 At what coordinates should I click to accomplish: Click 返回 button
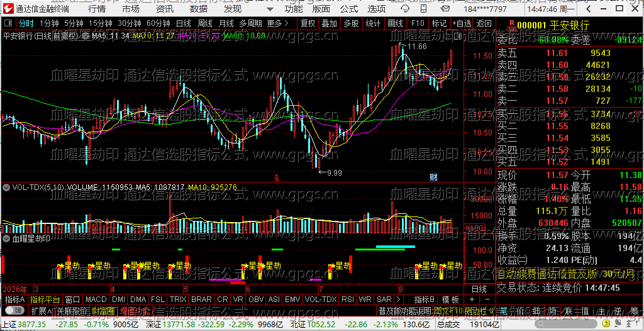pyautogui.click(x=484, y=23)
